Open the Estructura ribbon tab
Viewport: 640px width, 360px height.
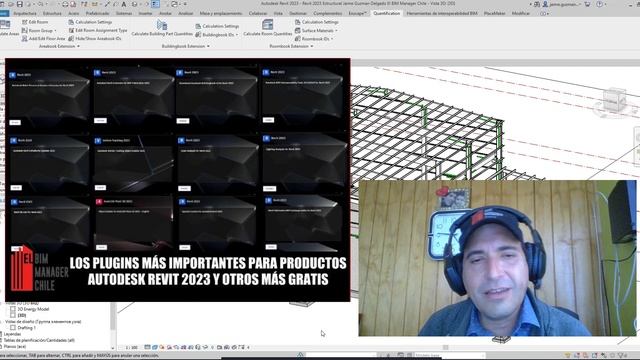pyautogui.click(x=52, y=13)
